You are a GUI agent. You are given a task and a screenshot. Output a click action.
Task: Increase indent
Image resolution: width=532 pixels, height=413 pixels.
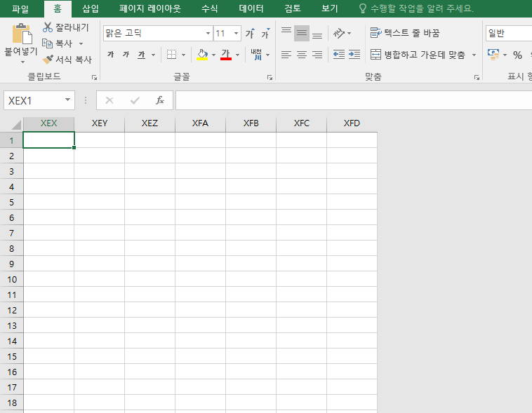click(x=354, y=54)
